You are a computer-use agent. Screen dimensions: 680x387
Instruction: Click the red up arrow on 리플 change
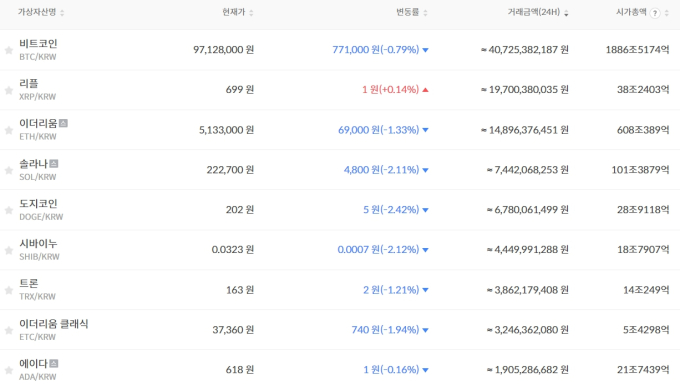pos(425,90)
